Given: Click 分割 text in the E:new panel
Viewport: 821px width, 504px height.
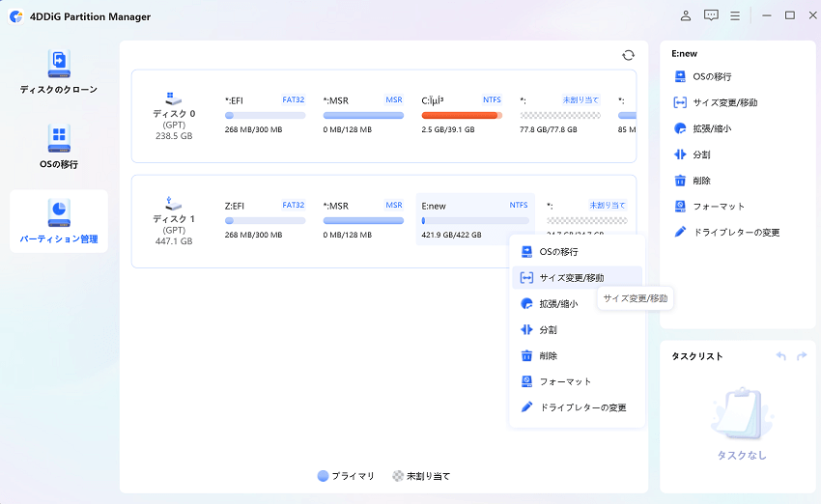Looking at the screenshot, I should coord(701,154).
